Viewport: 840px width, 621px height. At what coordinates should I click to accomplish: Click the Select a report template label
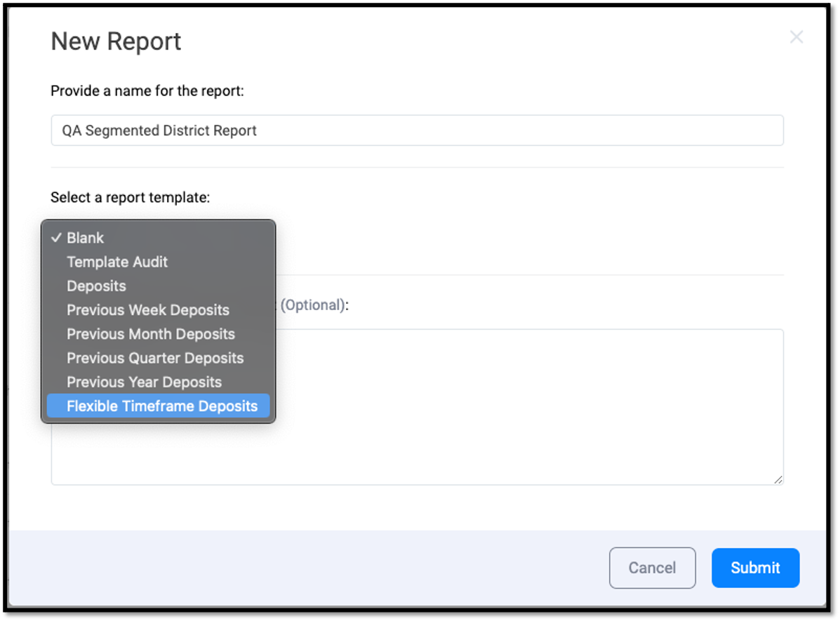tap(131, 197)
